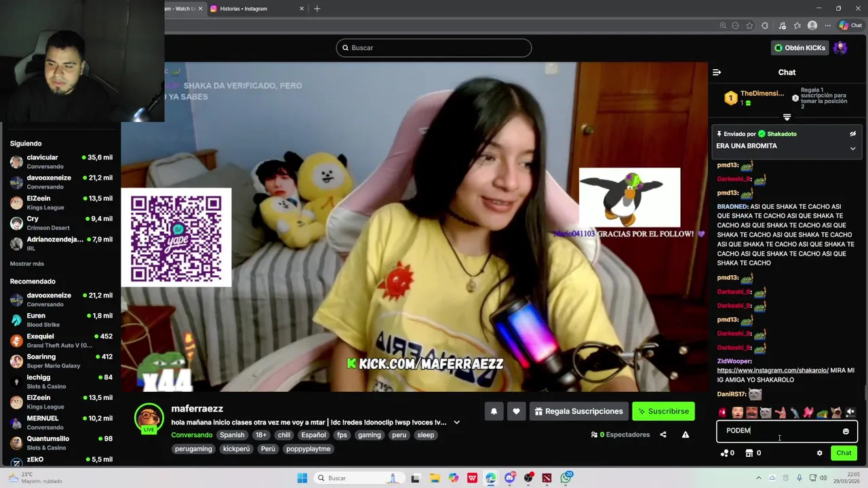Open a new browser tab
868x488 pixels.
pyautogui.click(x=317, y=8)
